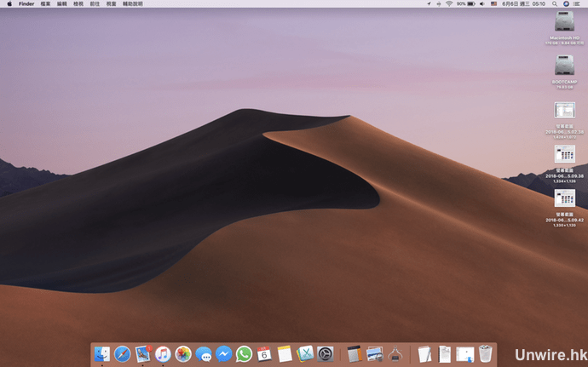The image size is (588, 367).
Task: Open the Wi-Fi status menu
Action: point(449,3)
